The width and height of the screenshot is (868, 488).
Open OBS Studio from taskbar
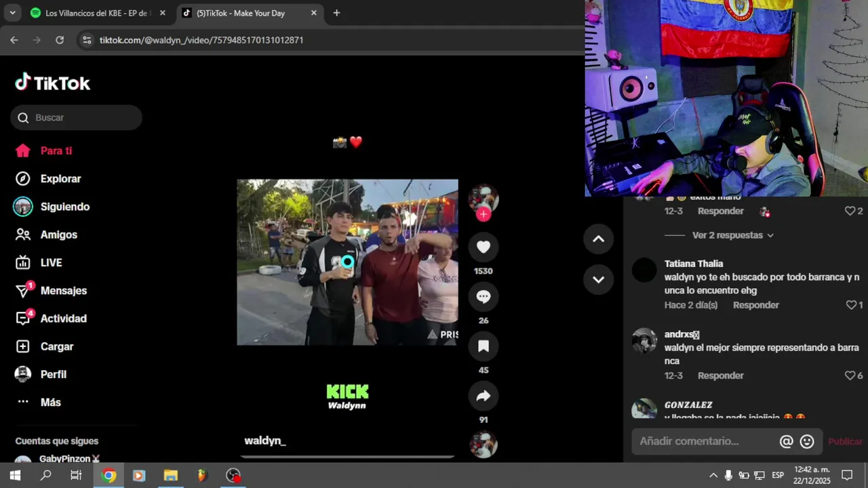click(x=233, y=475)
